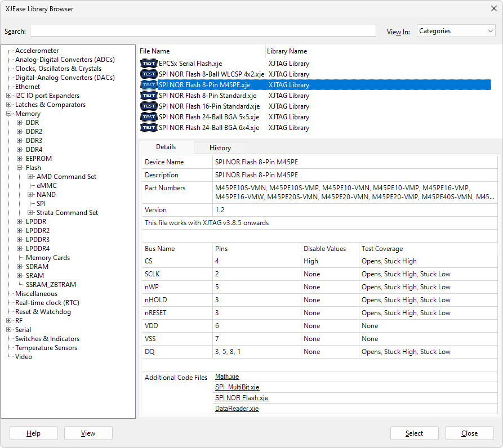503x448 pixels.
Task: Open the SPI_MultiBit.xje code file link
Action: tap(237, 387)
